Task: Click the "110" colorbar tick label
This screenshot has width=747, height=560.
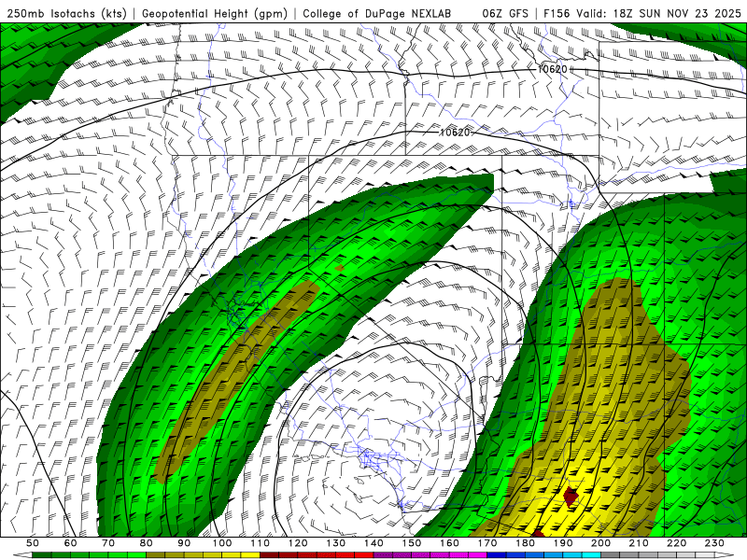Action: 261,543
